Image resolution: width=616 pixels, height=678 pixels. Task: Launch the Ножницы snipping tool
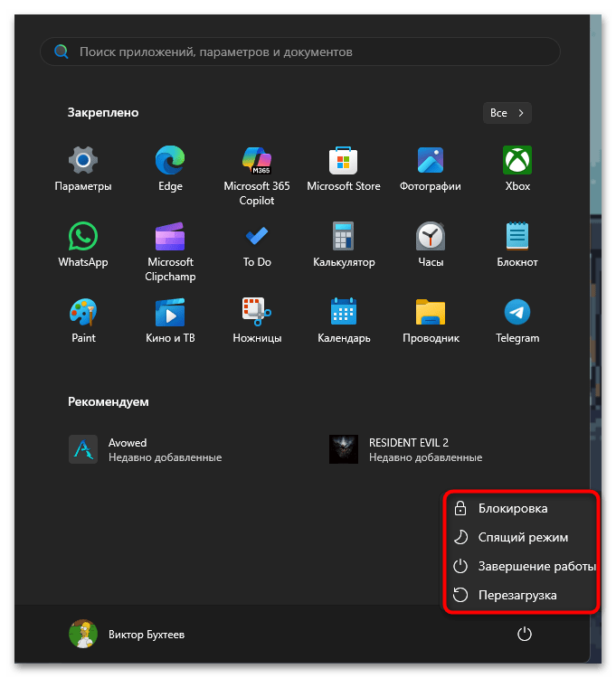click(x=257, y=321)
